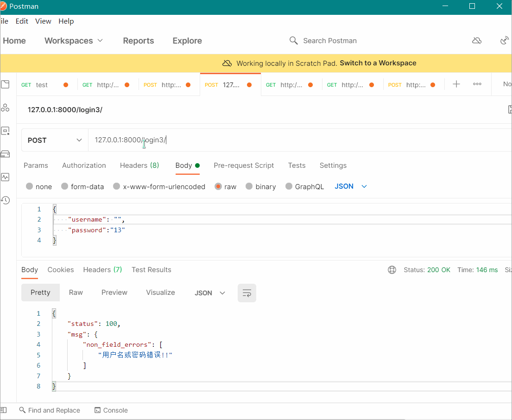Open the Mock Servers sidebar icon
Image resolution: width=512 pixels, height=420 pixels.
5,154
